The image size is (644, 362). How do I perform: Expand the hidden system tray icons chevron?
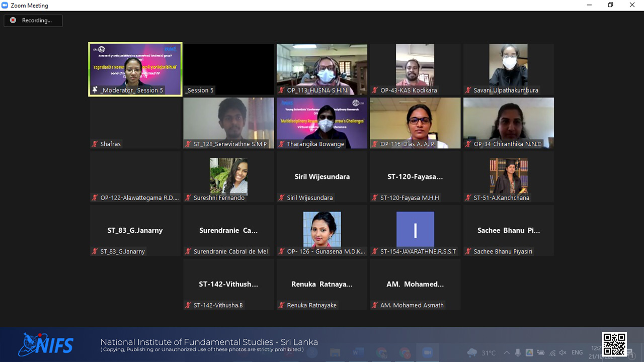[506, 352]
